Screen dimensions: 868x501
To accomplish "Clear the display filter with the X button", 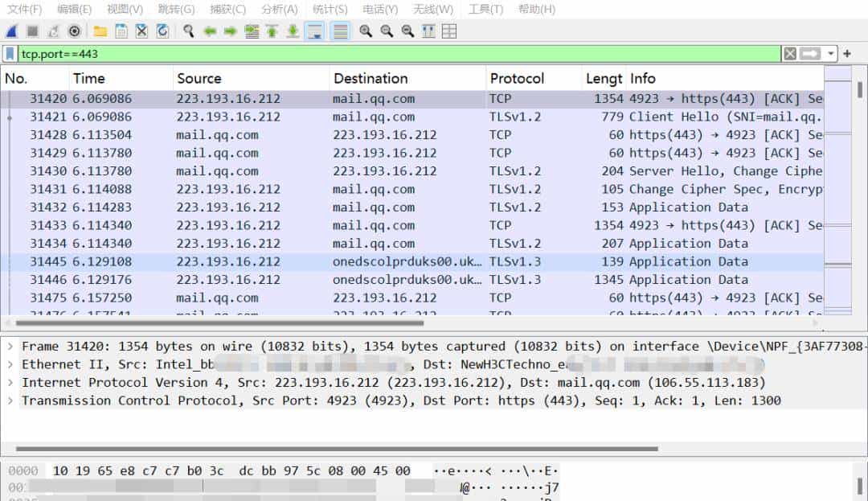I will [x=790, y=54].
